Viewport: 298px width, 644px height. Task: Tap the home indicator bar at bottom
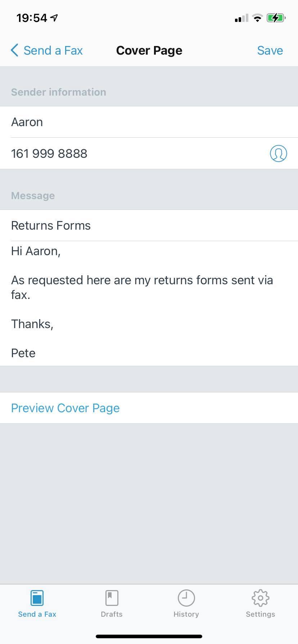[149, 636]
